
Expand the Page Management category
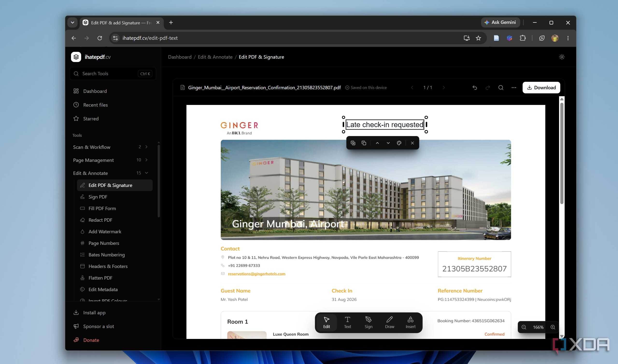coord(111,160)
